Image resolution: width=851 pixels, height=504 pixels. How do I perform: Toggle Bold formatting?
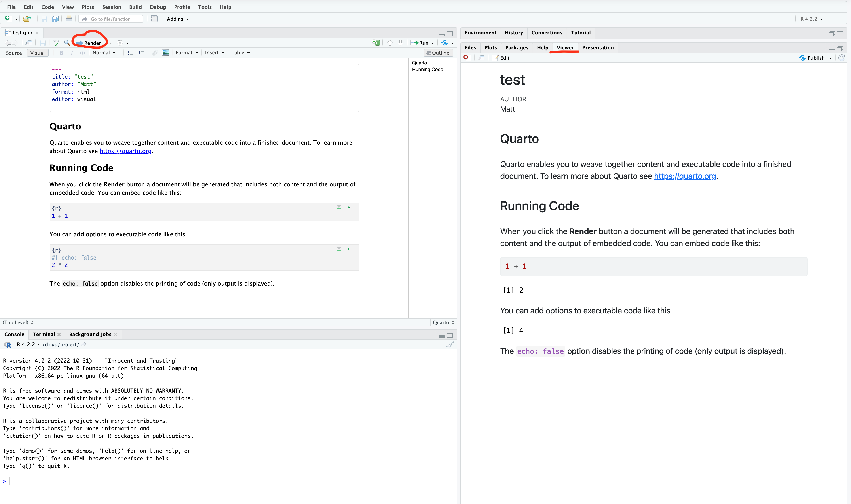61,53
